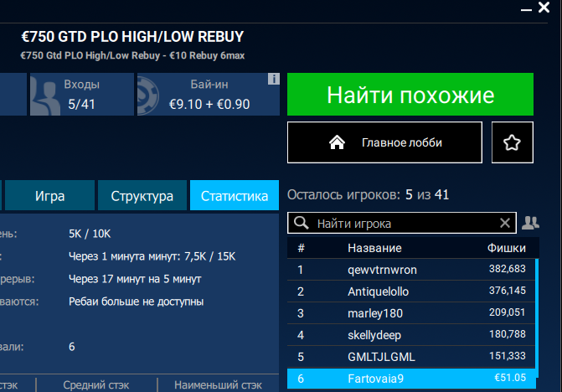Screen dimensions: 562x392
Task: Select player marley180 row
Action: (411, 313)
